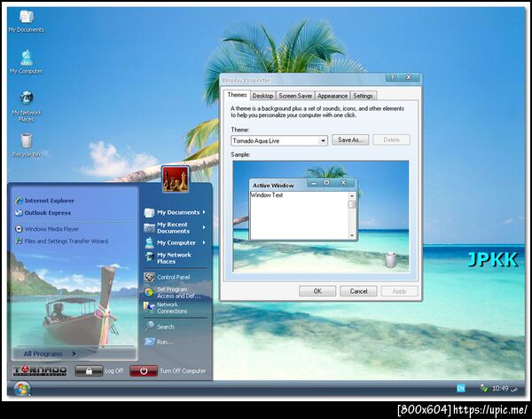Open Search from the Start menu

pyautogui.click(x=159, y=327)
